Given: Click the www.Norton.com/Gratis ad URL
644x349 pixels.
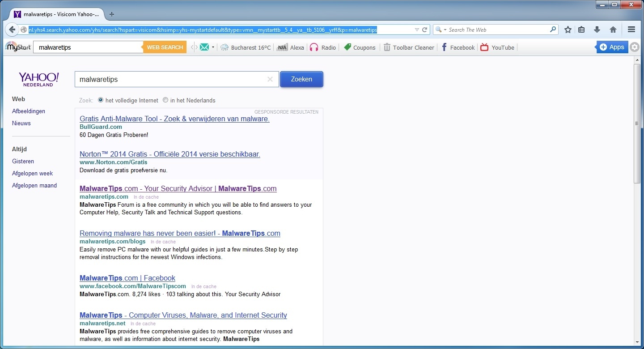Looking at the screenshot, I should pos(113,162).
